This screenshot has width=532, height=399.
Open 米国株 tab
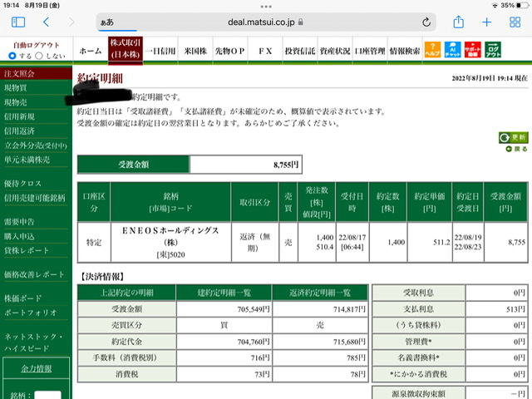click(x=195, y=51)
